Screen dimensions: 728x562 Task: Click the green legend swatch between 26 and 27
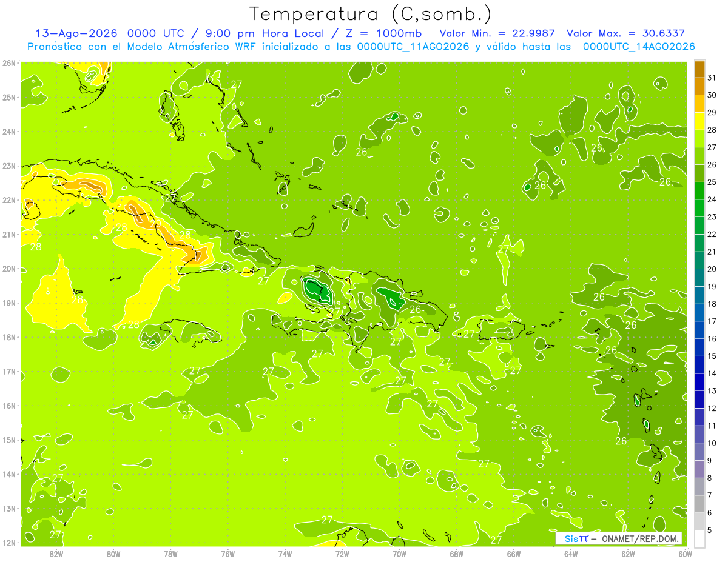tap(699, 156)
